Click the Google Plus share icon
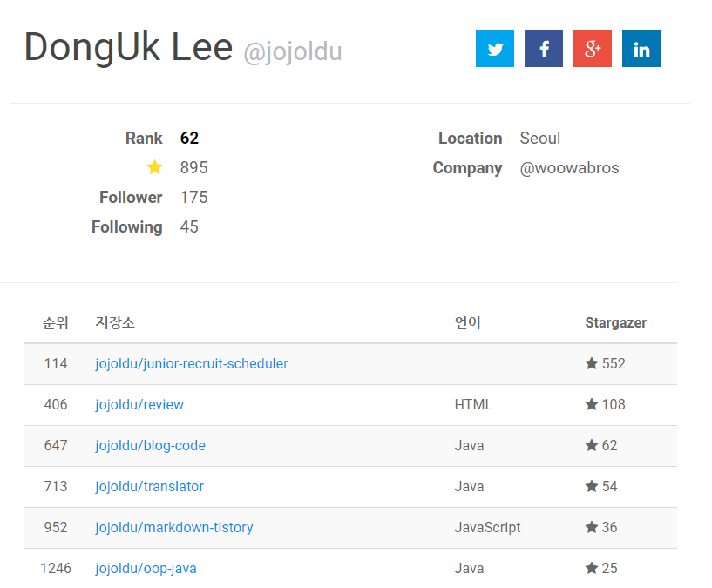Screen dimensions: 712x588 coord(592,49)
